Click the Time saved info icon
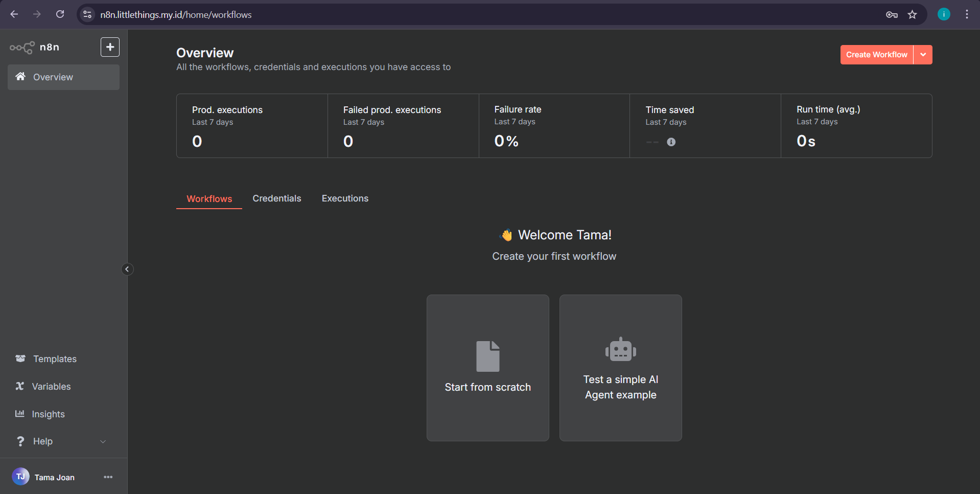Image resolution: width=980 pixels, height=494 pixels. (x=671, y=142)
